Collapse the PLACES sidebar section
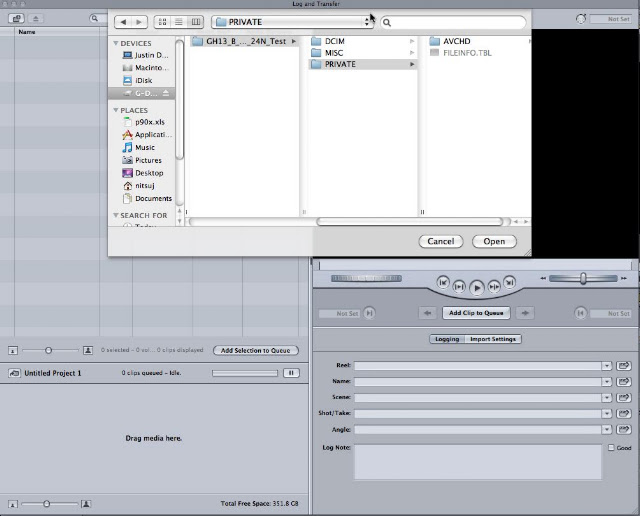Image resolution: width=640 pixels, height=516 pixels. tap(116, 110)
